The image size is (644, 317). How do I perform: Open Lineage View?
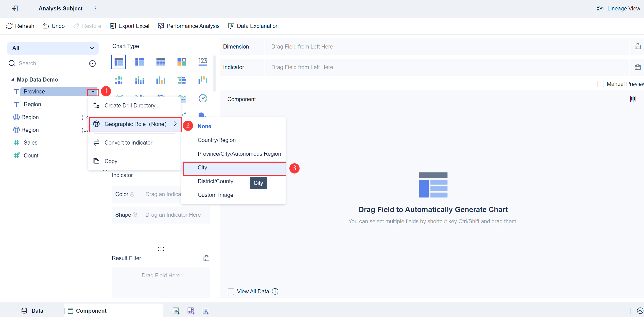tap(618, 8)
